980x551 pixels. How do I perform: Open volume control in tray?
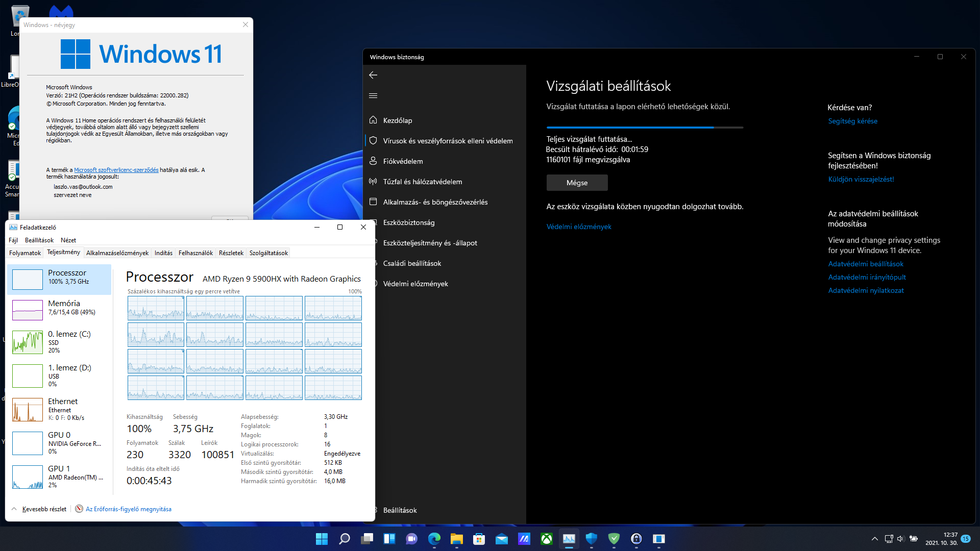(900, 539)
